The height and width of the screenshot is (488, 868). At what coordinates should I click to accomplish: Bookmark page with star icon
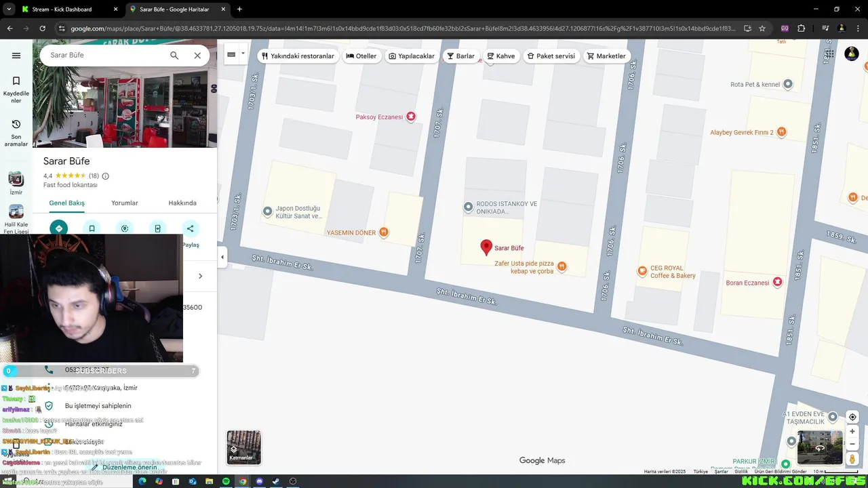coord(762,28)
